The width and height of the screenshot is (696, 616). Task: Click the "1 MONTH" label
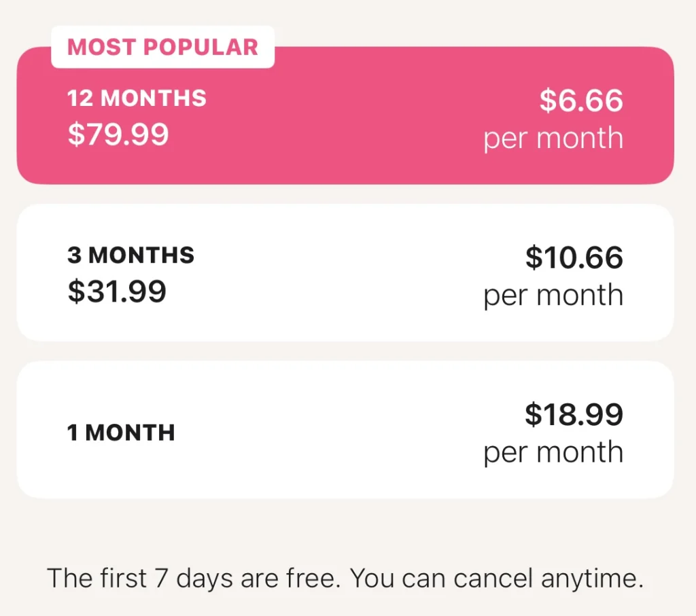point(121,433)
